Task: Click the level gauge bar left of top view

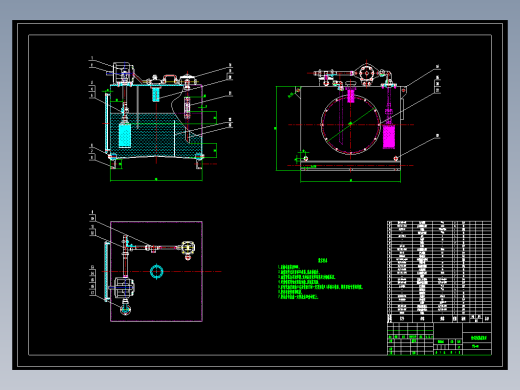Action: coord(107,271)
